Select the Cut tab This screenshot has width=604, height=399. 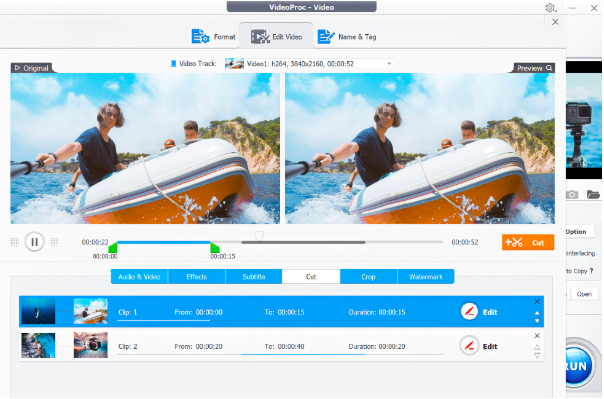(x=311, y=277)
